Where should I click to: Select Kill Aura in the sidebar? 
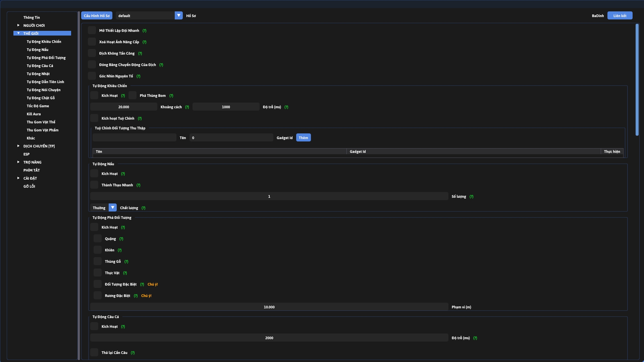coord(34,114)
